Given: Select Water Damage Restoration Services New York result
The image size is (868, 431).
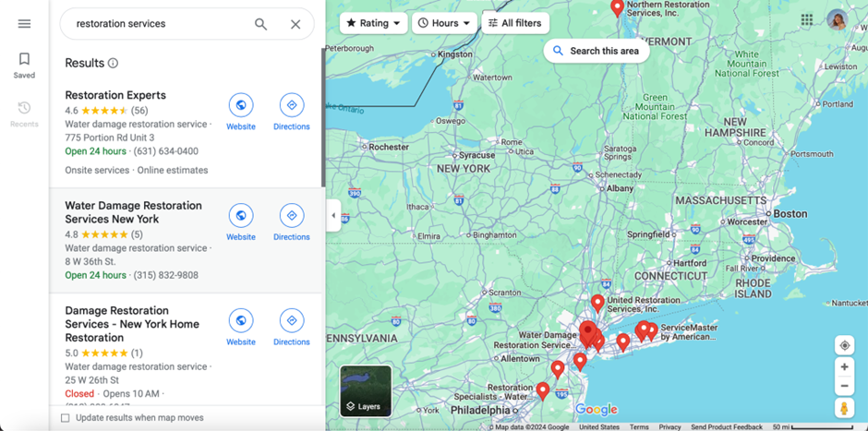Looking at the screenshot, I should pyautogui.click(x=133, y=212).
